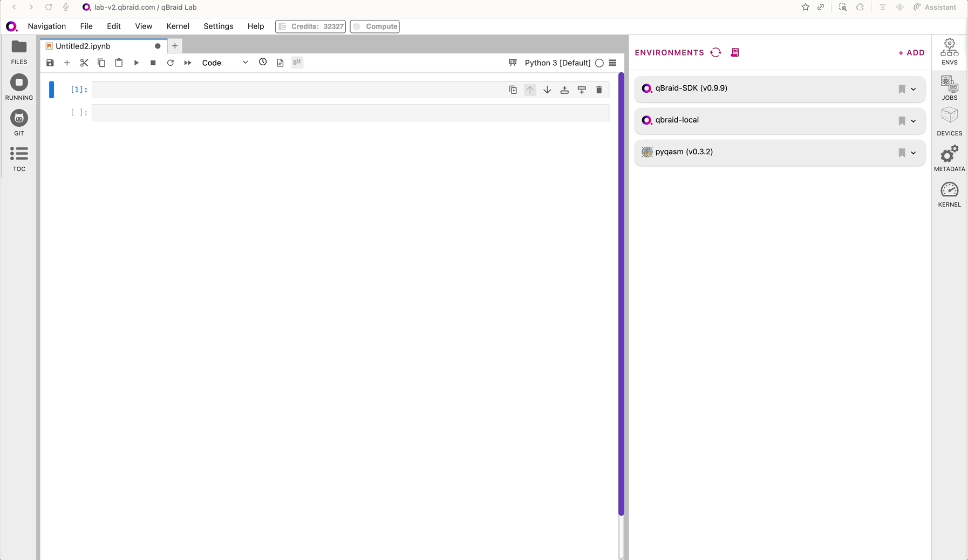Click the debugger icon near kernel name
968x560 pixels.
coord(513,63)
